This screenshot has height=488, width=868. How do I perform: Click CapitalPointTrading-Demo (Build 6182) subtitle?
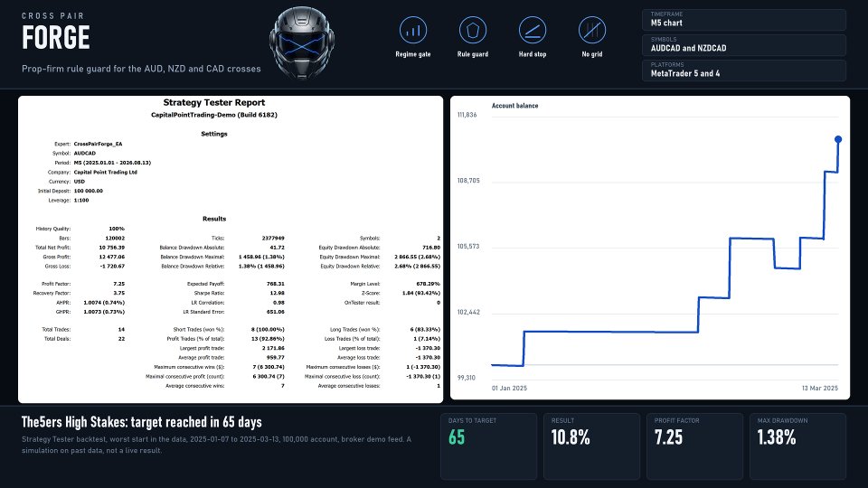214,115
